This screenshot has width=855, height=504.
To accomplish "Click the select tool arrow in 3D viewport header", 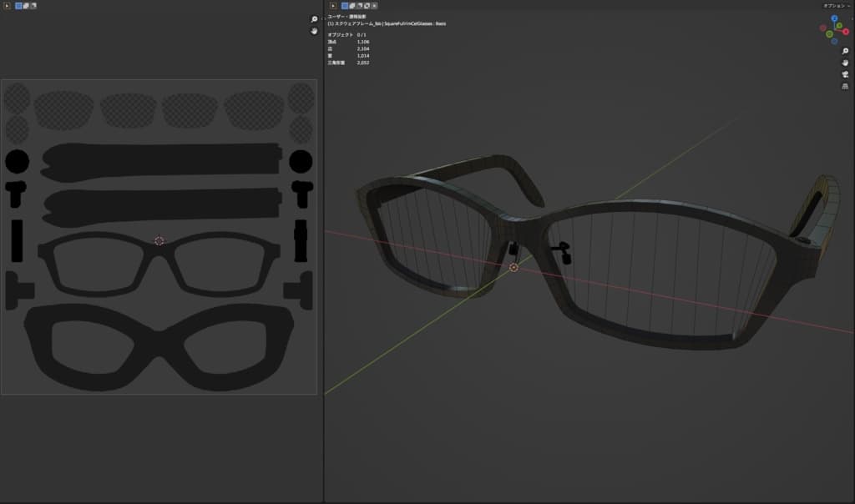I will pyautogui.click(x=332, y=6).
